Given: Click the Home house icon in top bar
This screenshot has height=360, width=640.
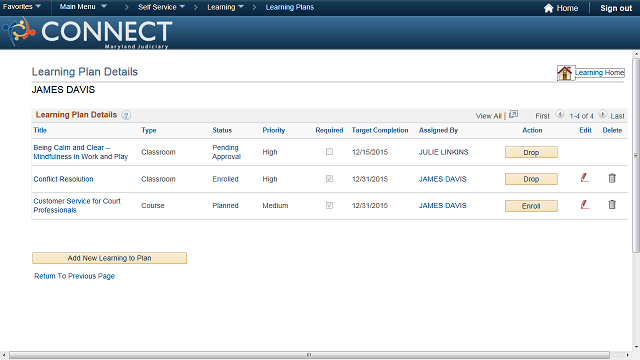Looking at the screenshot, I should (549, 8).
